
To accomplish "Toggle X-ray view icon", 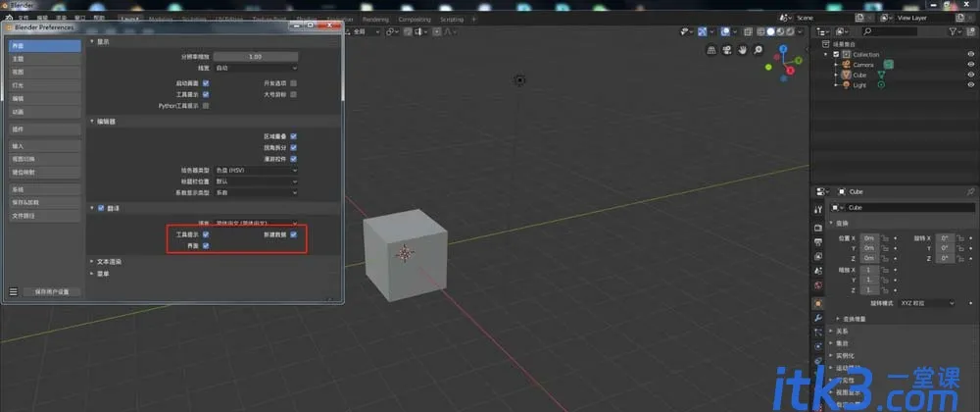I will (746, 31).
